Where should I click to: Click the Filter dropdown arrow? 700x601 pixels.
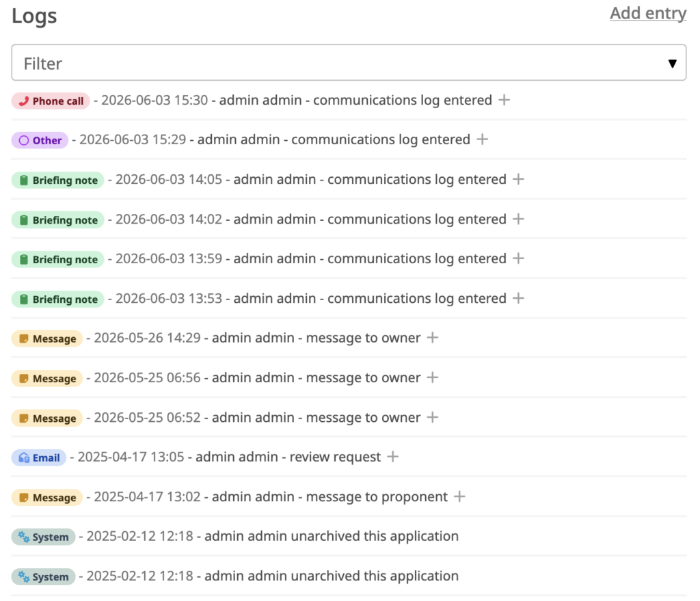click(673, 64)
